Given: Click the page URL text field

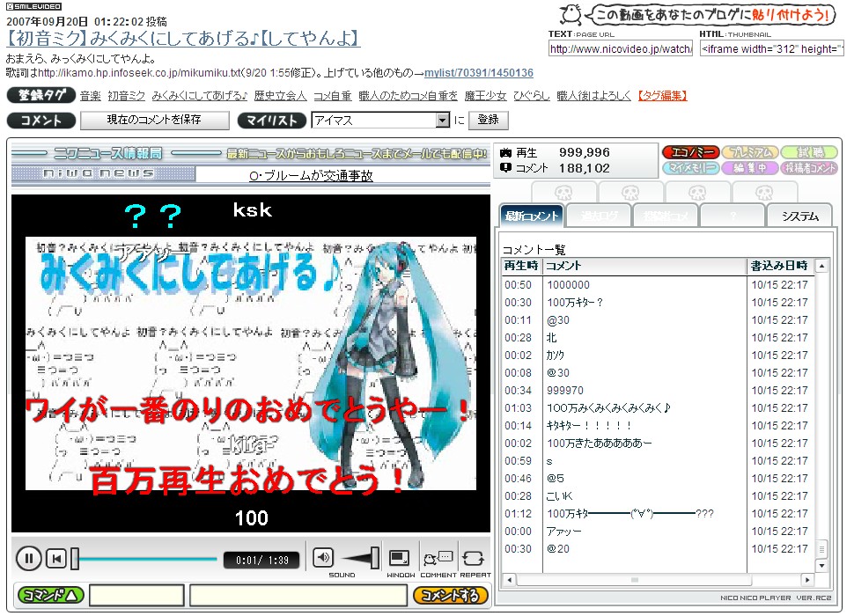Looking at the screenshot, I should click(621, 49).
